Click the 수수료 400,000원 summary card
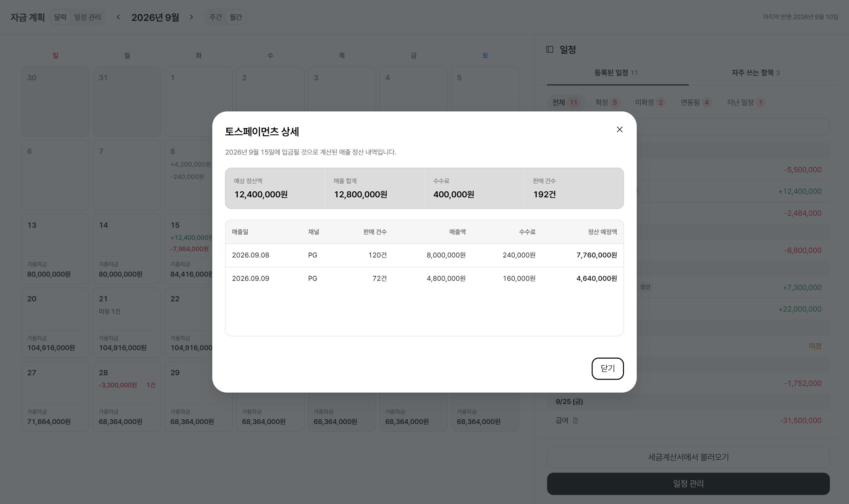 click(x=474, y=188)
